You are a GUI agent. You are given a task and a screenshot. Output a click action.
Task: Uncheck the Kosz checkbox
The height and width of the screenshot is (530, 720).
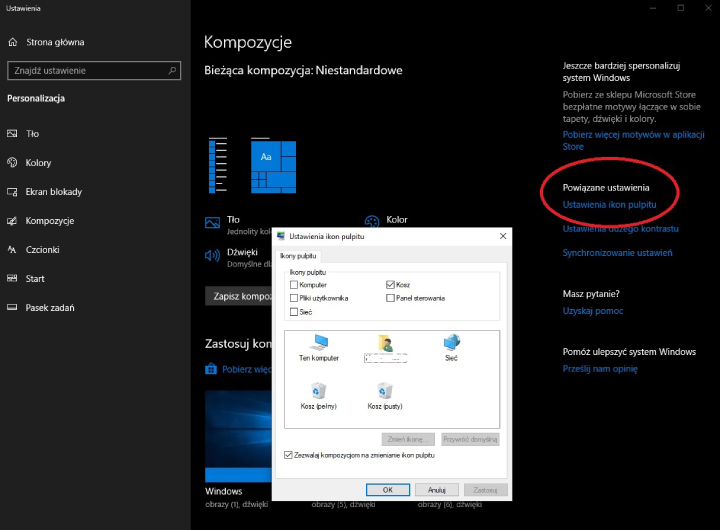(390, 285)
